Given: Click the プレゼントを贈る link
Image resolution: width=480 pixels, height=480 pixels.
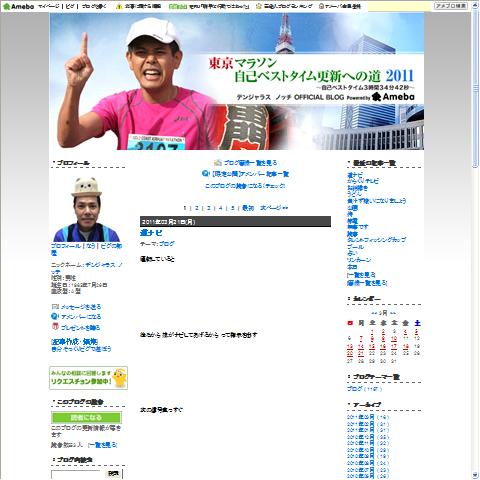Looking at the screenshot, I should tap(80, 328).
